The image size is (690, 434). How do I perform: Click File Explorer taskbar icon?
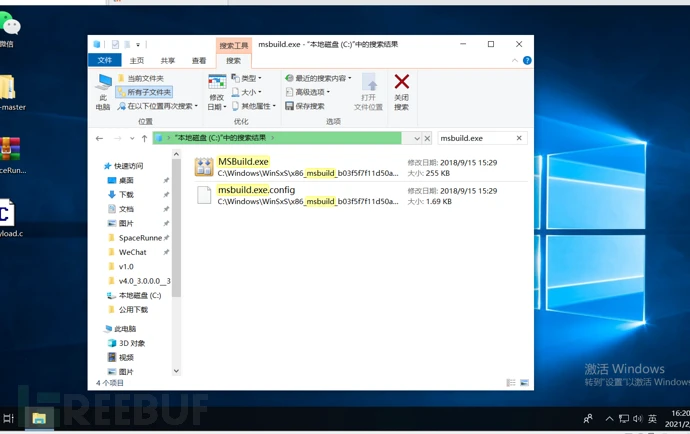[x=39, y=418]
